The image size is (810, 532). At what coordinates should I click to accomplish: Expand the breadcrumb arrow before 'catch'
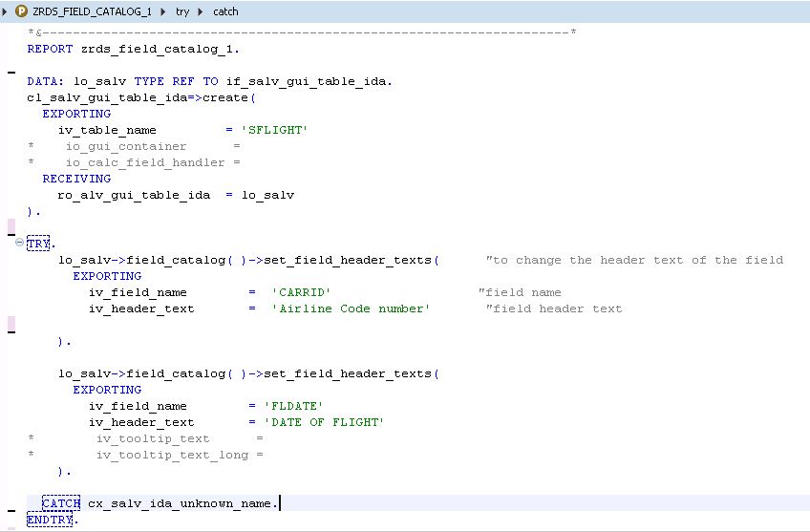(201, 11)
